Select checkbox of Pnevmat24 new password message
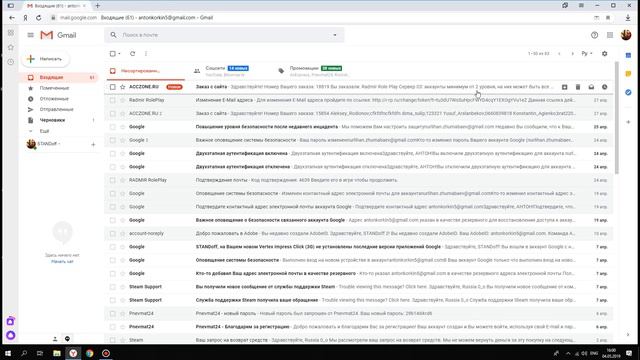The width and height of the screenshot is (640, 360). [113, 313]
